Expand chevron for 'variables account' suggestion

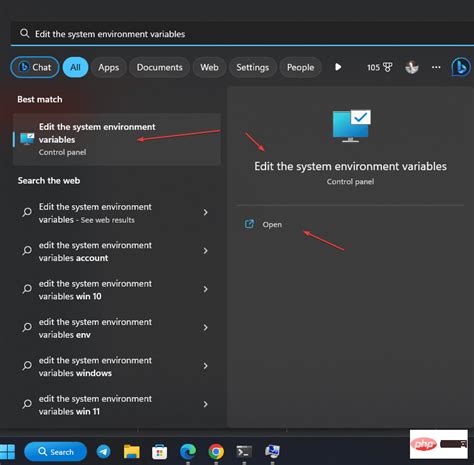click(206, 251)
